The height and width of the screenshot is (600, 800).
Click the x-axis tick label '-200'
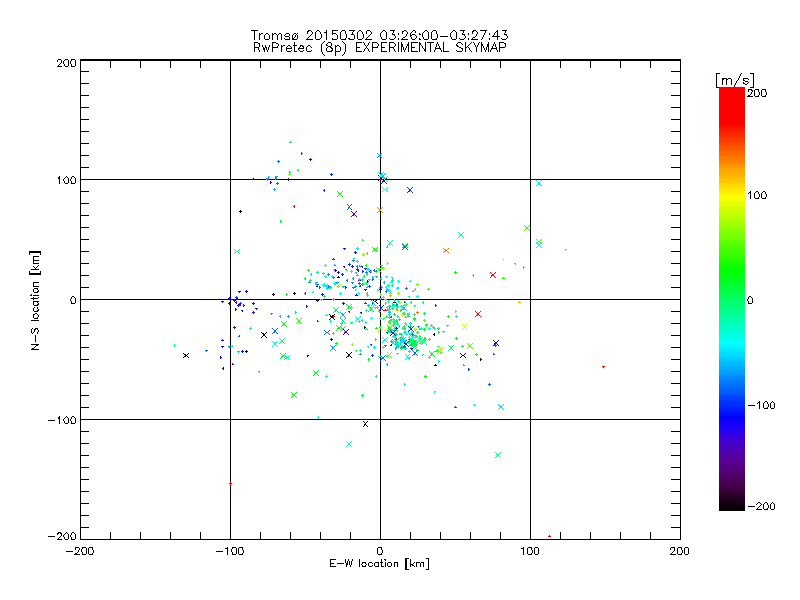click(x=80, y=551)
